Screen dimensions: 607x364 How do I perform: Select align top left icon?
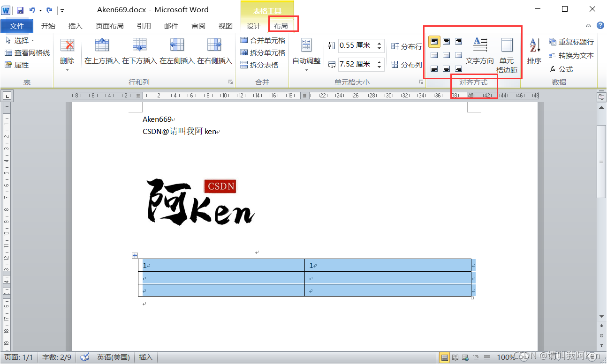(434, 42)
